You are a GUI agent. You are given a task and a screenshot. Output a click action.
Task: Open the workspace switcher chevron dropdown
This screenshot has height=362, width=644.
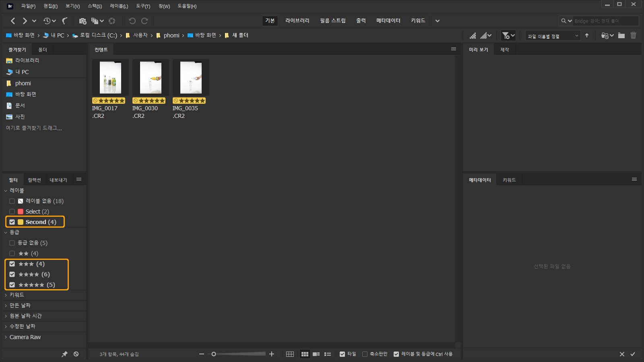tap(438, 21)
